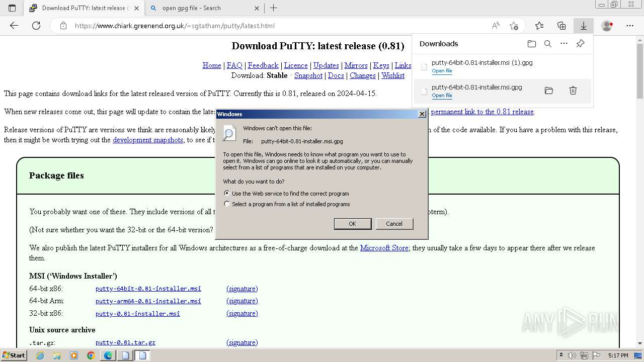Image resolution: width=644 pixels, height=362 pixels.
Task: Download putty-arm64-0.81-installer.msi
Action: click(148, 301)
